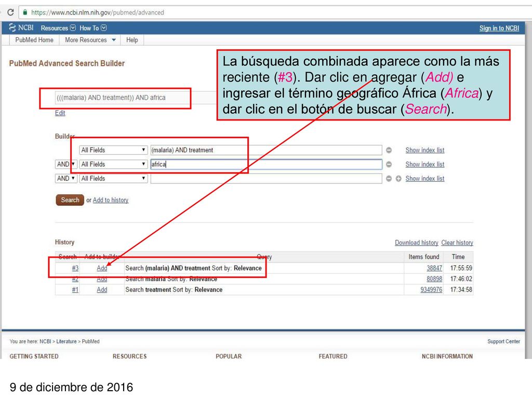The width and height of the screenshot is (532, 399).
Task: Show index list for the africa row
Action: (425, 164)
